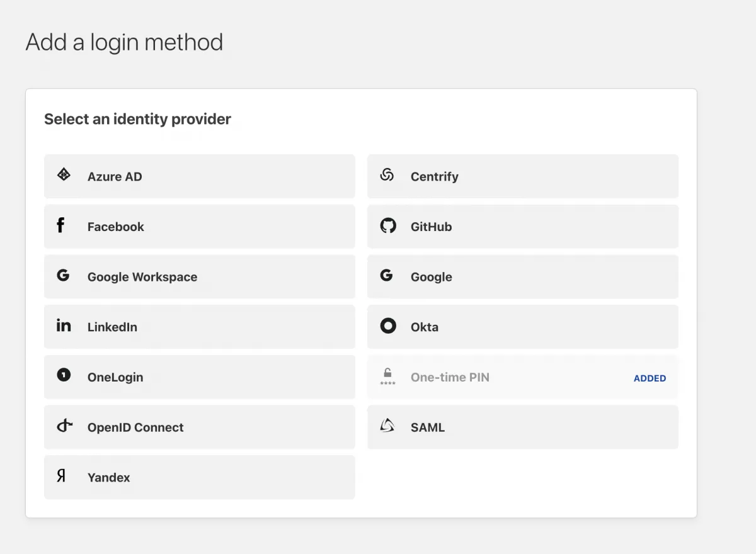Click the One-time PIN label
The height and width of the screenshot is (554, 756).
pos(450,378)
